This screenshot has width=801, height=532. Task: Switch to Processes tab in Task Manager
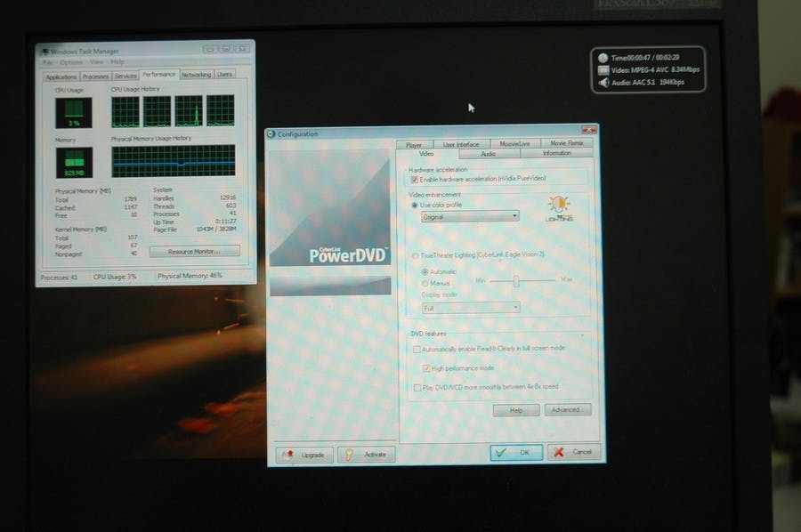coord(95,77)
